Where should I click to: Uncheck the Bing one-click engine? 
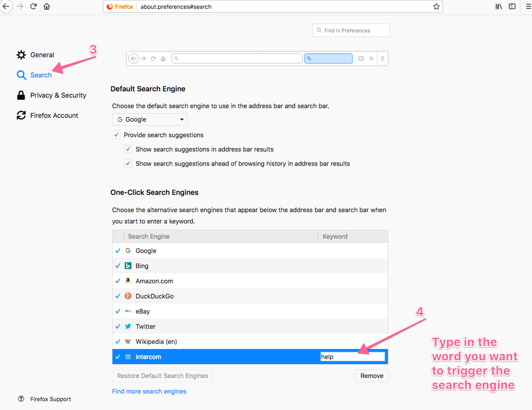click(117, 266)
